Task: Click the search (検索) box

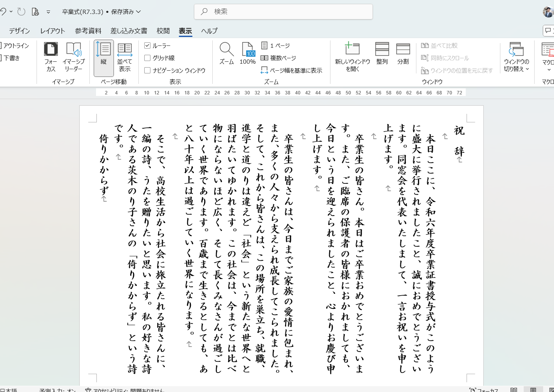Action: [x=283, y=12]
